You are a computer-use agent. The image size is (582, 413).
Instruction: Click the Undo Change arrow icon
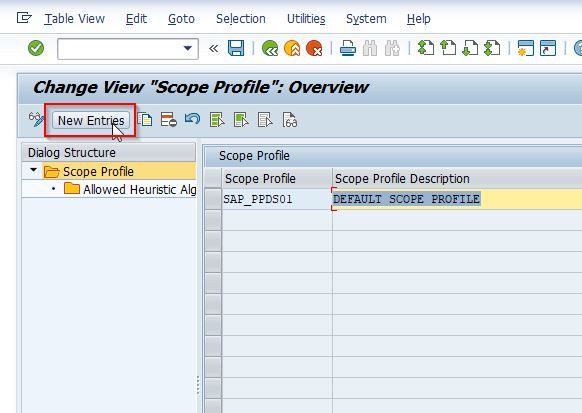192,119
